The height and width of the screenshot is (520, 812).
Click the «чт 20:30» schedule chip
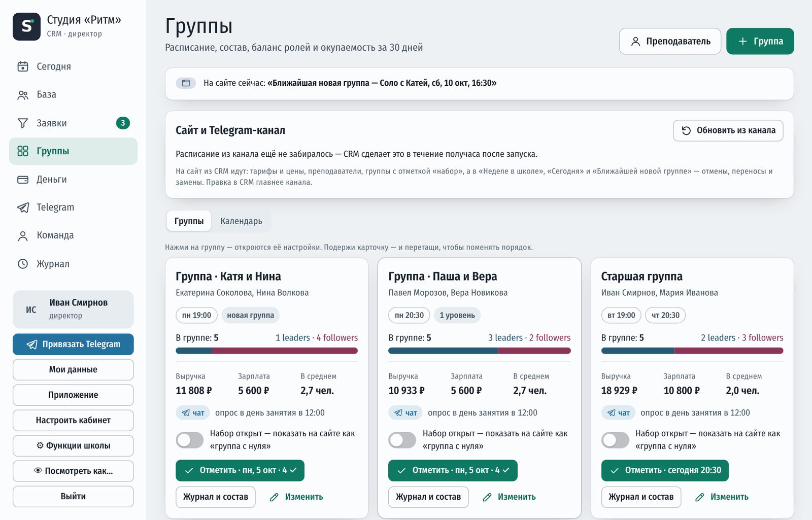(665, 315)
